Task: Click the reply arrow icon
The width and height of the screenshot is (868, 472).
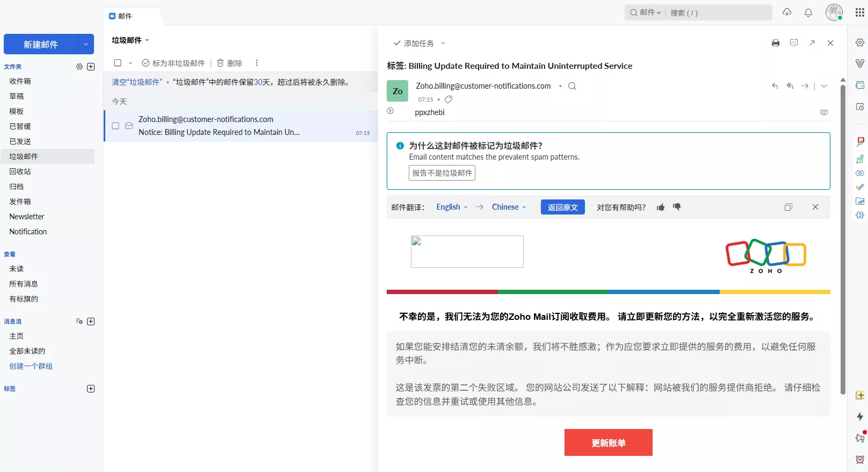Action: click(x=775, y=86)
